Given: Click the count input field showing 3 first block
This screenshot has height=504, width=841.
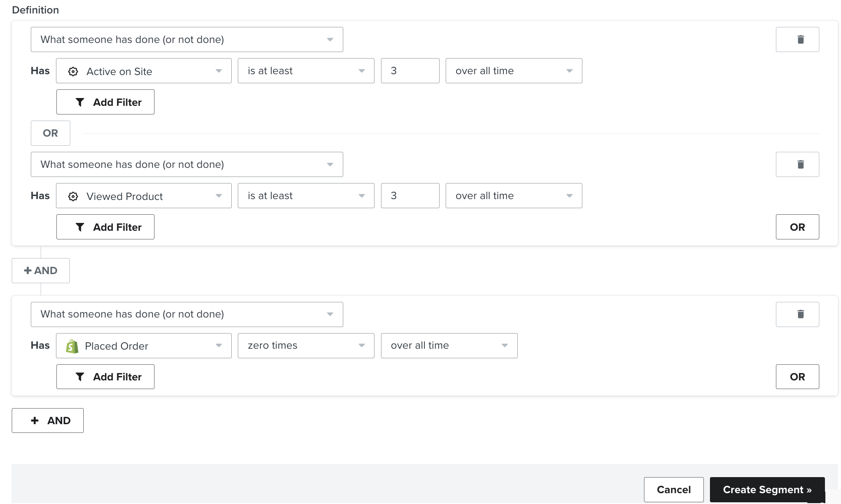Looking at the screenshot, I should tap(410, 70).
